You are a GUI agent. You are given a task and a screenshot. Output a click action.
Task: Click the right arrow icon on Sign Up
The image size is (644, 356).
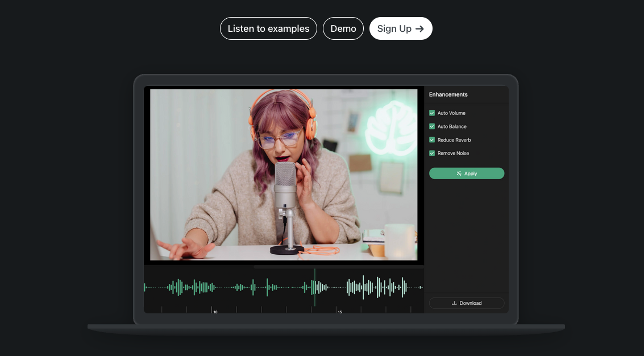pos(419,28)
